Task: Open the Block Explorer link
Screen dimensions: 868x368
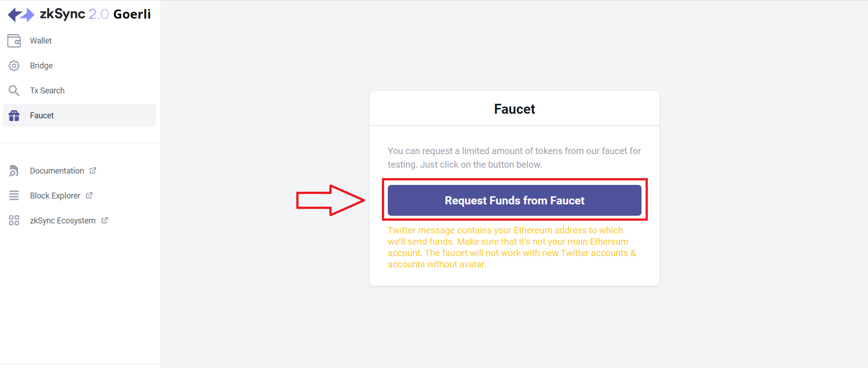Action: [55, 196]
